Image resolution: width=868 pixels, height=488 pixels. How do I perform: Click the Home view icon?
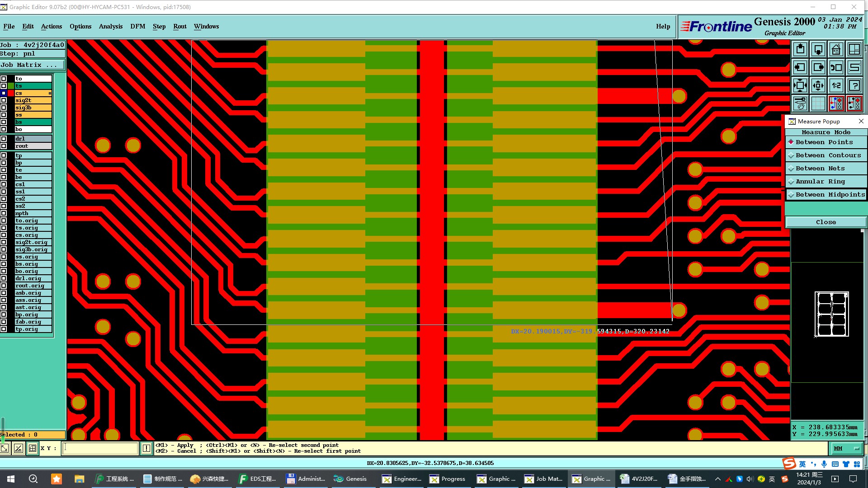pos(836,49)
